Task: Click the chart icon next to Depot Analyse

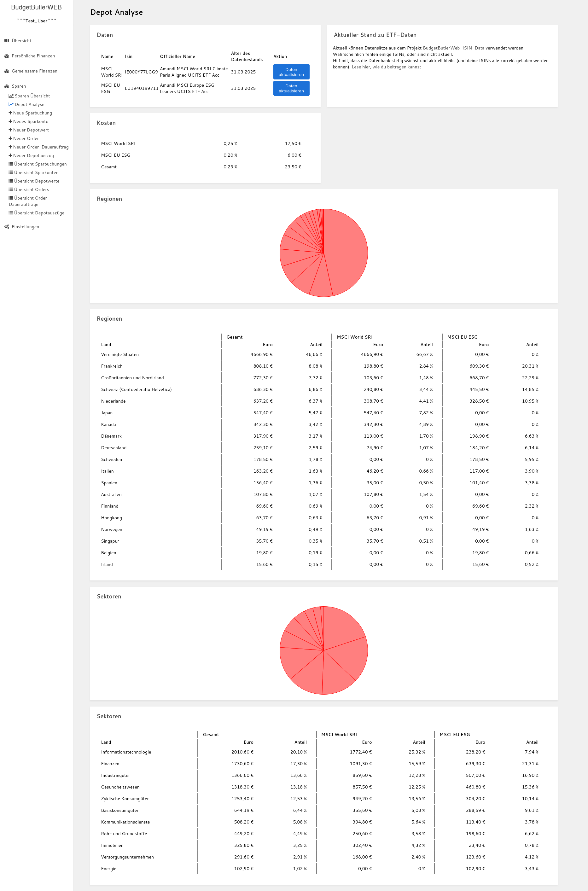Action: (x=11, y=104)
